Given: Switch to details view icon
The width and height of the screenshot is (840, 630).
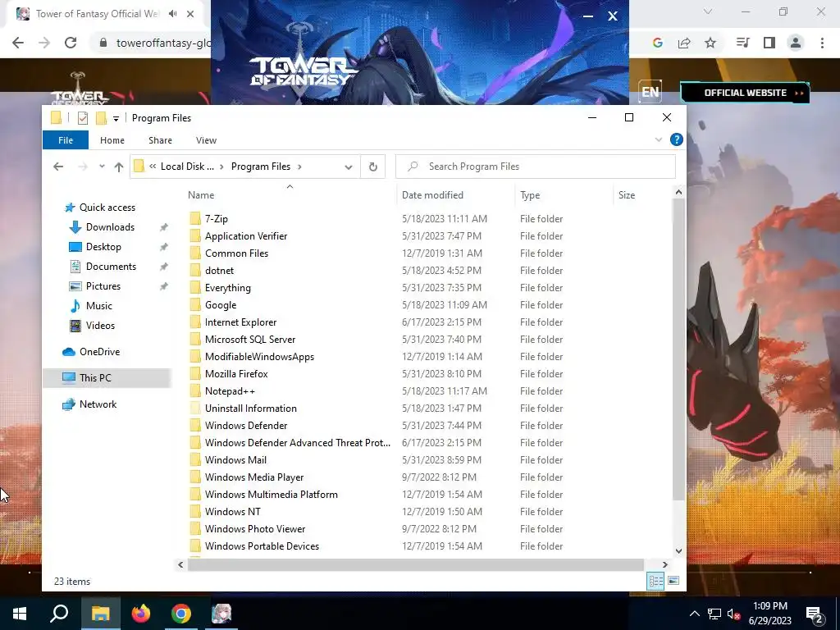Looking at the screenshot, I should [x=655, y=582].
